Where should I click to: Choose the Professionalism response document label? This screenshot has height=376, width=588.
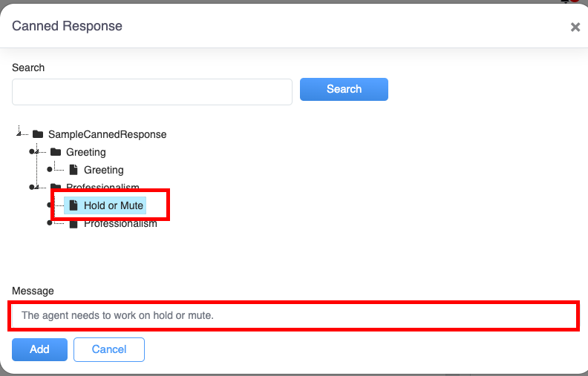pyautogui.click(x=120, y=224)
